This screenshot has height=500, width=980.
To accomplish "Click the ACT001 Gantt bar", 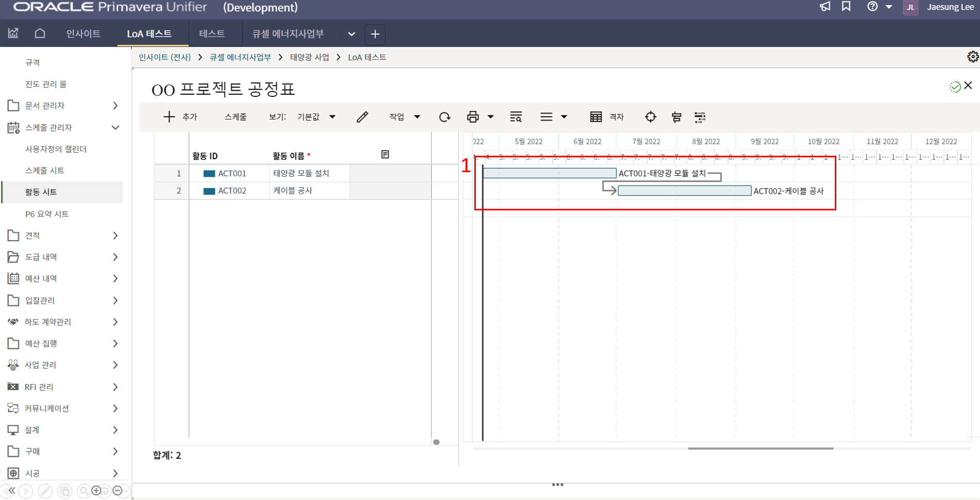I will click(x=549, y=173).
